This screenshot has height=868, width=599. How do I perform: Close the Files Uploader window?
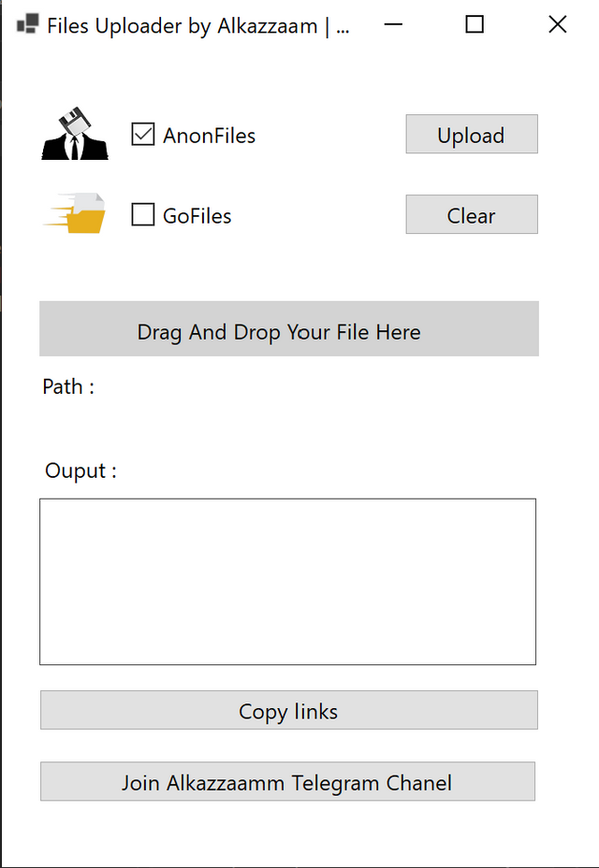[557, 25]
